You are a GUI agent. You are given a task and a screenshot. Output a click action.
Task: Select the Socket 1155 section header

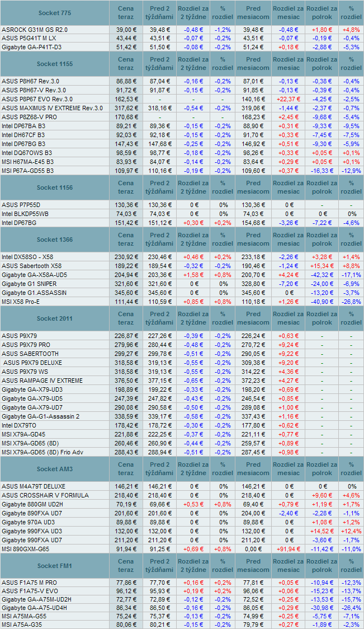tap(55, 64)
